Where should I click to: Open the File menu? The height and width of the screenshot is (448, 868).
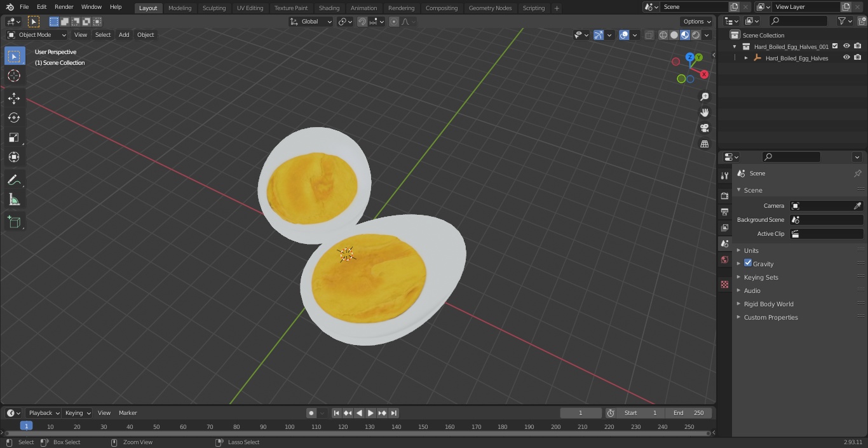point(24,7)
